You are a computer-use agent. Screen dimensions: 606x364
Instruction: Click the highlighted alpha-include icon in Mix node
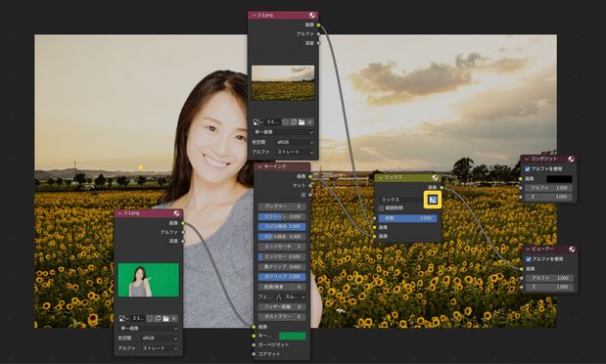point(433,200)
